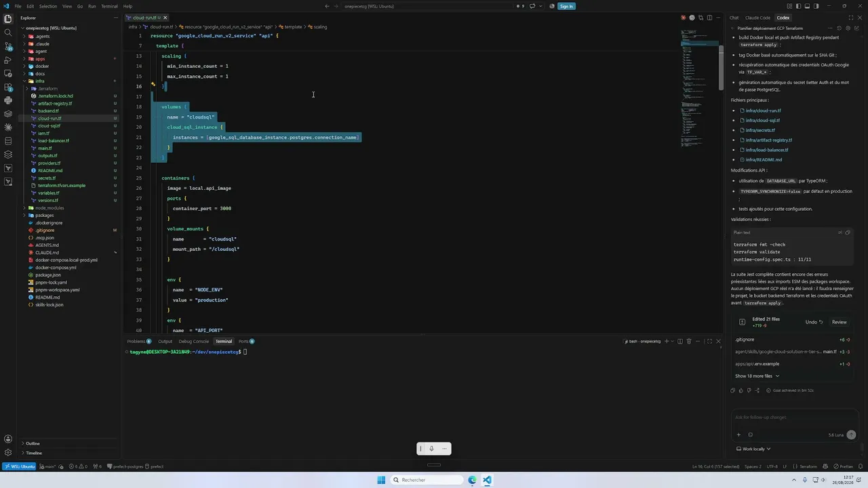The height and width of the screenshot is (488, 868).
Task: Toggle Primary Side Bar layout button
Action: tap(799, 6)
